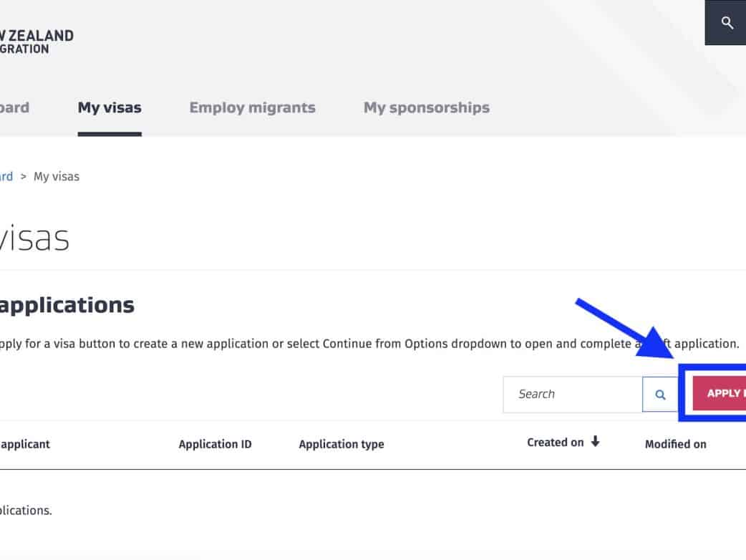746x560 pixels.
Task: Click the My applications section heading
Action: click(x=66, y=305)
